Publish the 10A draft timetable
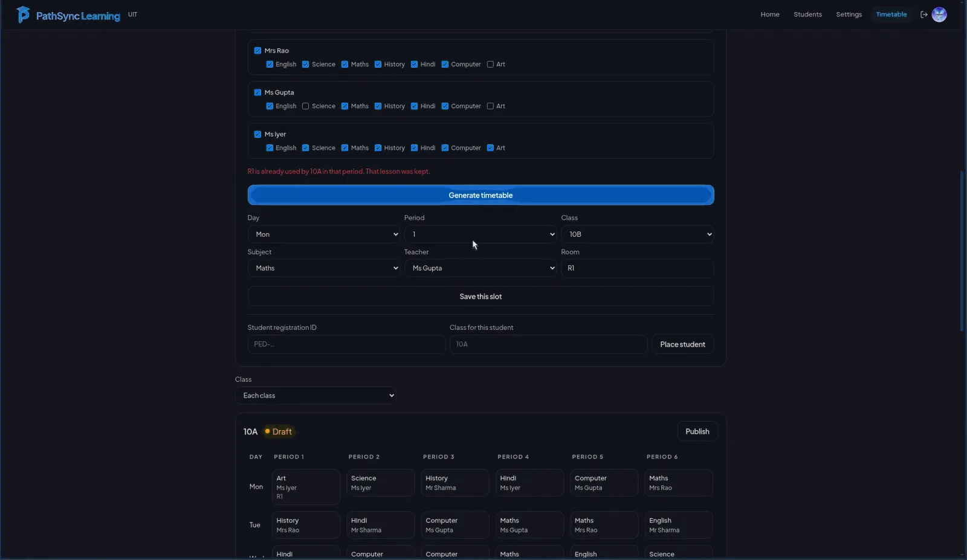The height and width of the screenshot is (560, 967). [697, 431]
